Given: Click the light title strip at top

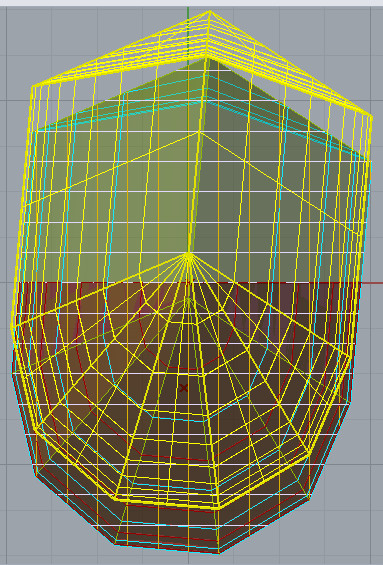Looking at the screenshot, I should coord(191,3).
